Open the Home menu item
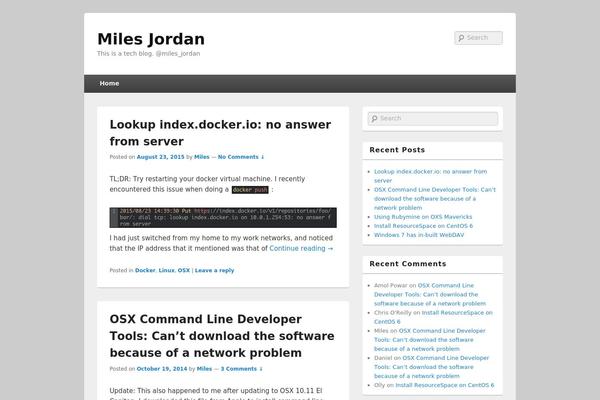This screenshot has width=600, height=400. 109,83
